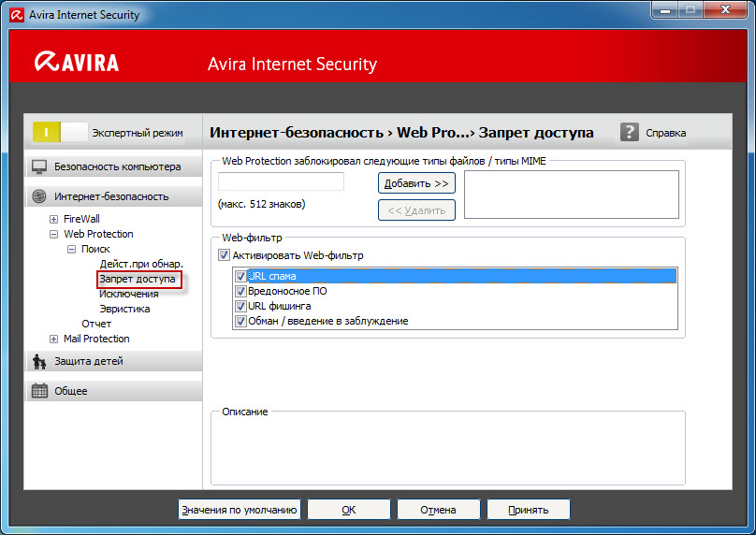Click the question mark help icon
Viewport: 756px width, 535px height.
tap(629, 132)
